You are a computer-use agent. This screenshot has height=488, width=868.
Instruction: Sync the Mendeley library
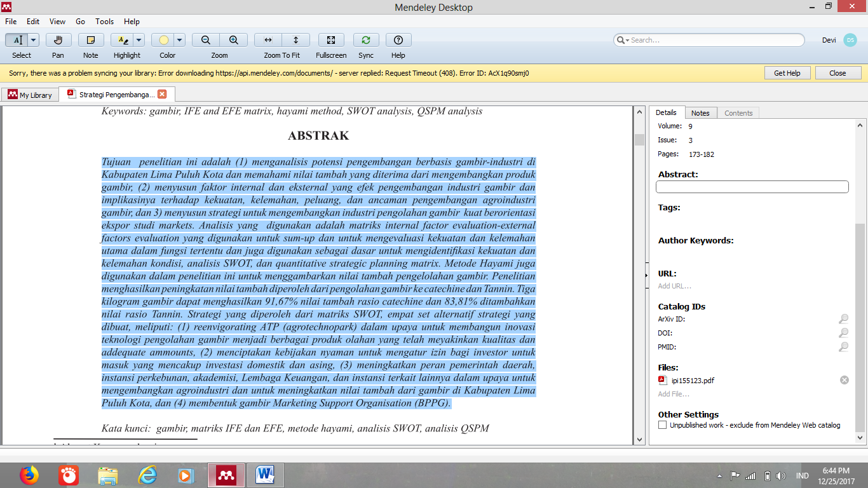point(366,40)
